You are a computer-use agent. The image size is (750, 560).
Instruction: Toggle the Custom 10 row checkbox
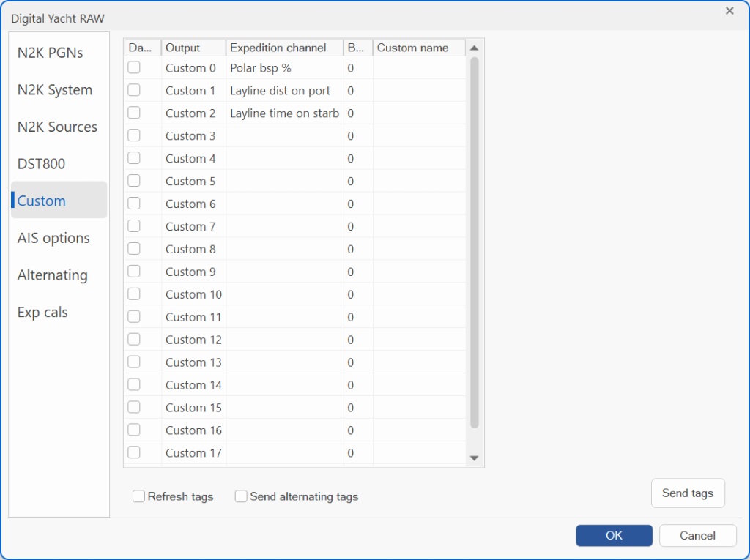click(x=134, y=294)
